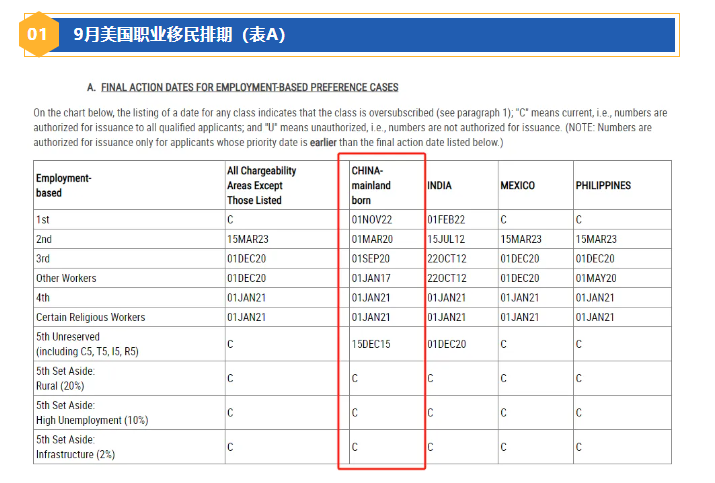The image size is (715, 483).
Task: Select Mexico's 2nd preference date "15MAR23"
Action: tap(521, 239)
